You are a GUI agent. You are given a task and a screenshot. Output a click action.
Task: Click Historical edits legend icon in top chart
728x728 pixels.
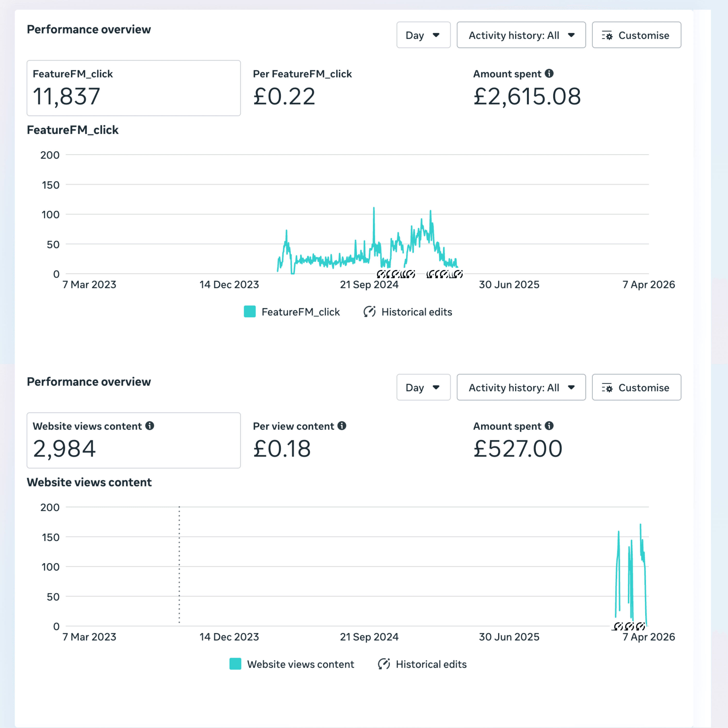click(x=369, y=312)
